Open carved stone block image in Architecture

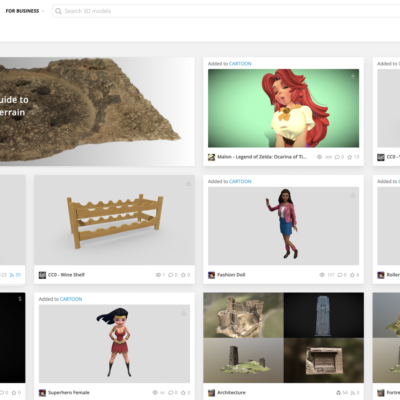click(324, 360)
